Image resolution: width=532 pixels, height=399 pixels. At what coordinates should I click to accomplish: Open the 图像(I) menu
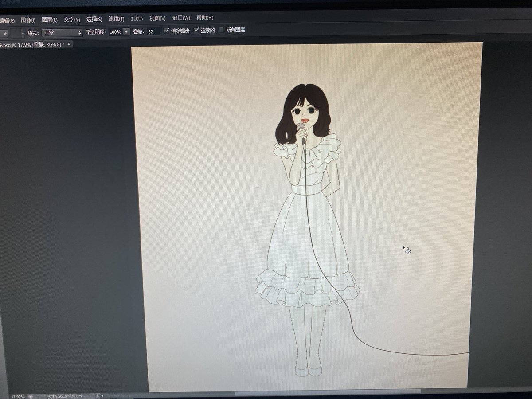[x=28, y=20]
